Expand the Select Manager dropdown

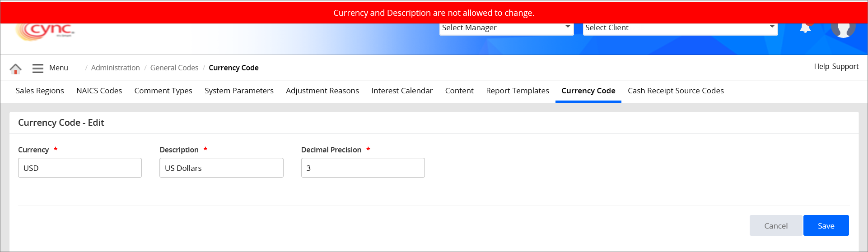coord(506,28)
